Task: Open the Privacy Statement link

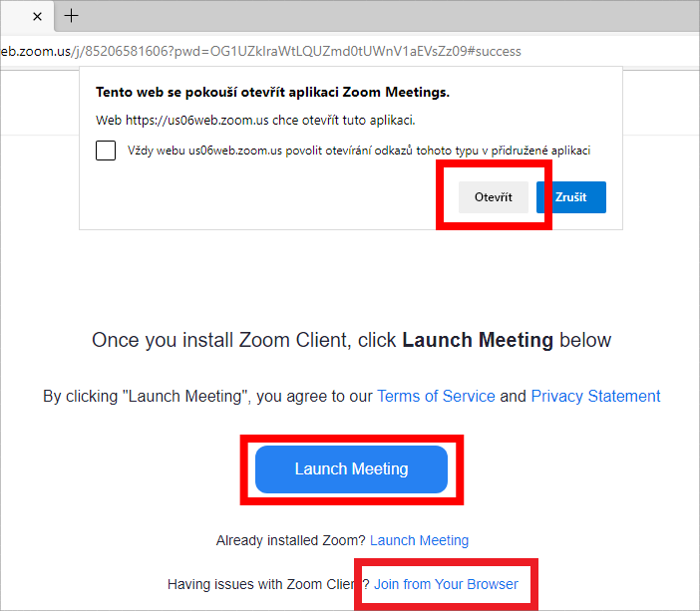Action: (595, 396)
